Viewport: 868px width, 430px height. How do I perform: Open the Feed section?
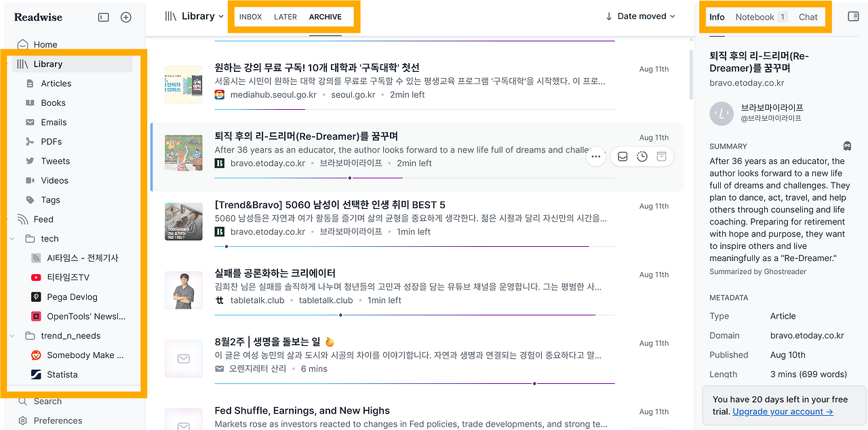pyautogui.click(x=43, y=219)
